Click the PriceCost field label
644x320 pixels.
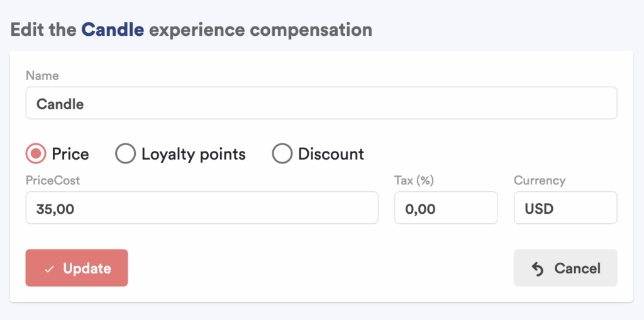coord(53,180)
